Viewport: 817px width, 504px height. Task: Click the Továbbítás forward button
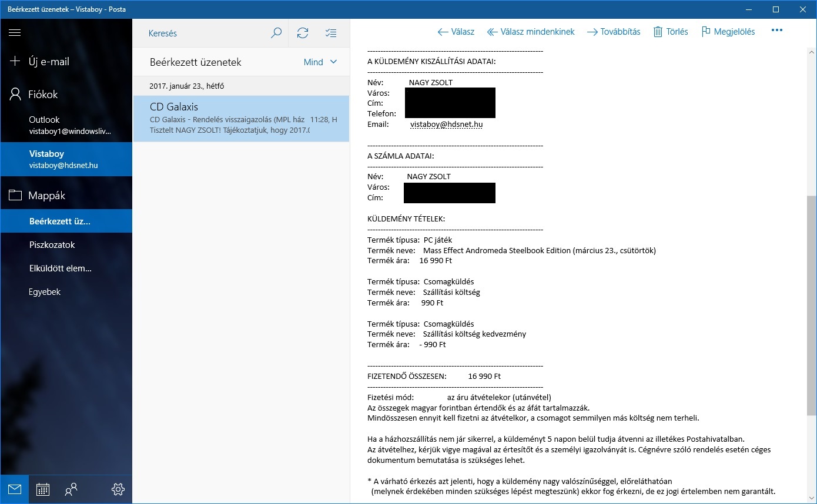(614, 32)
